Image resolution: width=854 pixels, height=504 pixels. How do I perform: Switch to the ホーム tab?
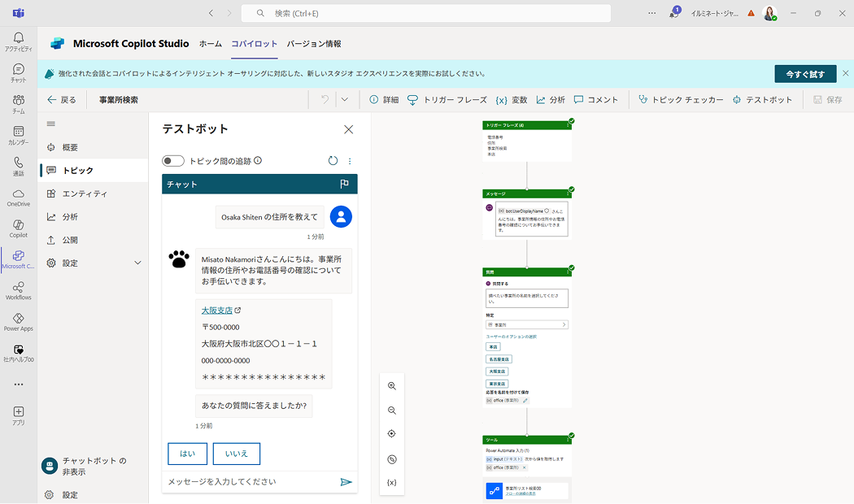coord(210,44)
